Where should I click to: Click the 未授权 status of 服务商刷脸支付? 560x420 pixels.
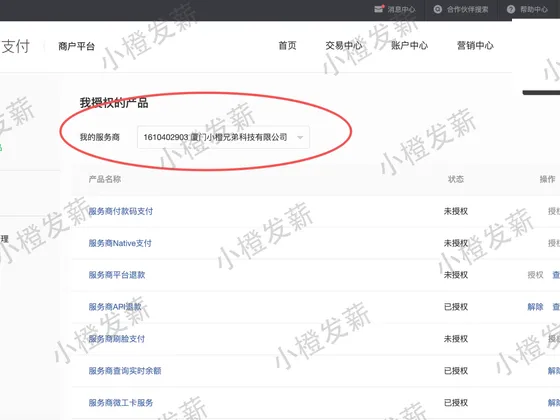tap(456, 339)
